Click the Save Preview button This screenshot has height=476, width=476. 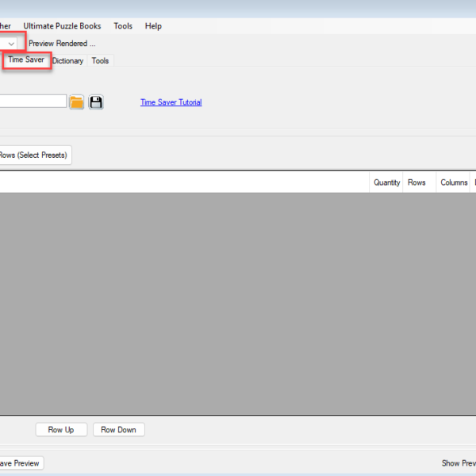tap(19, 463)
